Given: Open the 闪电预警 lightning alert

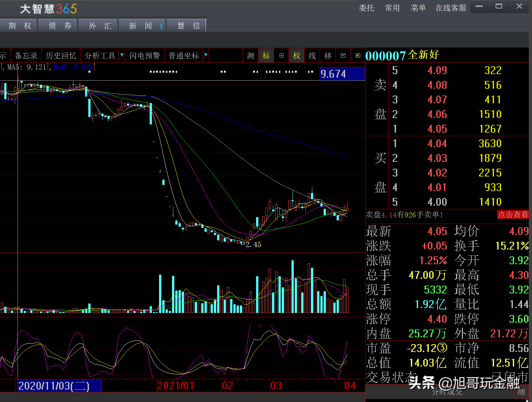Looking at the screenshot, I should coord(145,56).
